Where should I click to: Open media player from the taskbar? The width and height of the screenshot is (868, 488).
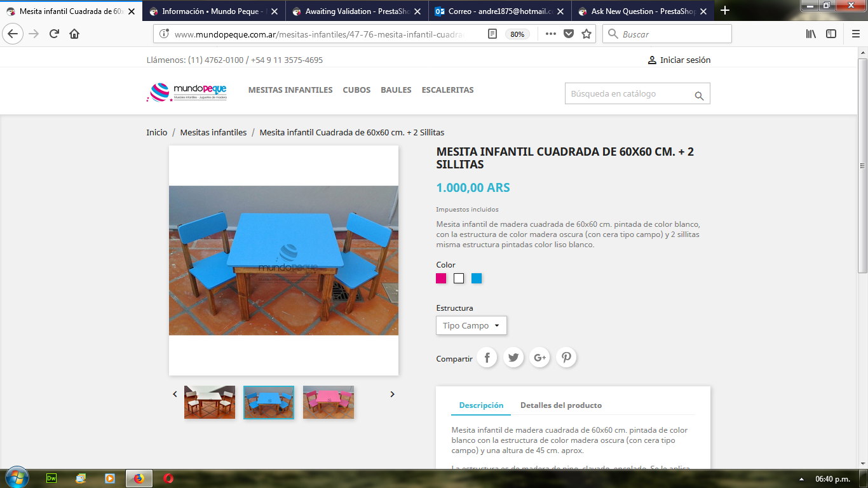click(109, 478)
